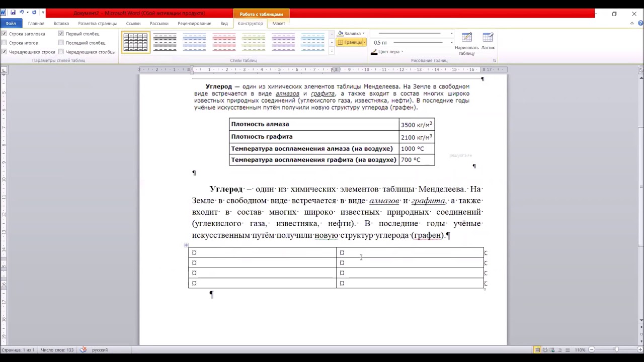This screenshot has height=362, width=644.
Task: Click the русский language indicator
Action: [100, 350]
